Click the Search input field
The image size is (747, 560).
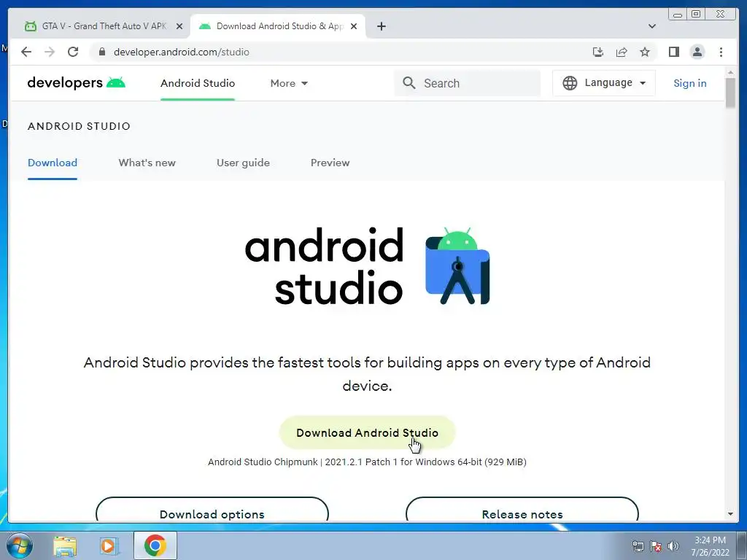(x=468, y=83)
